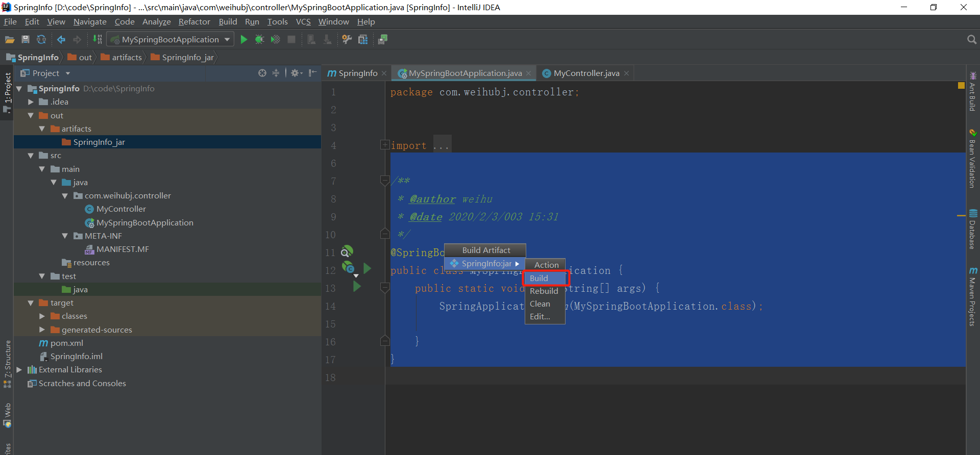Build project using the green down-arrow icon
Screen dimensions: 980x455
coord(97,39)
